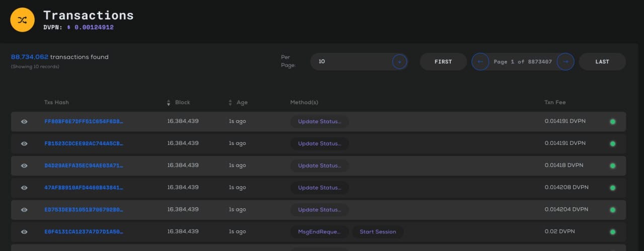Click eye icon beside hash D4D29AEFA35EC94AE03A71
Screen dimensions: 644x251
(24, 165)
